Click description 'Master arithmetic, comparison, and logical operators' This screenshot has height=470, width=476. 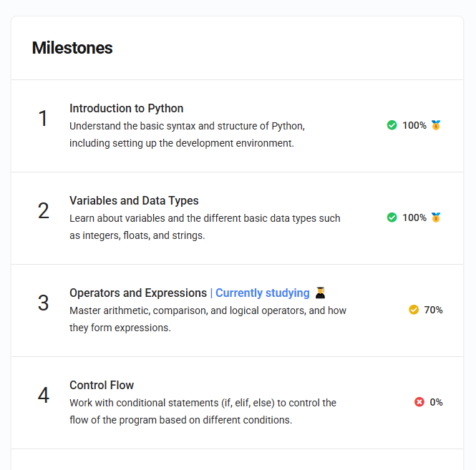click(x=208, y=319)
